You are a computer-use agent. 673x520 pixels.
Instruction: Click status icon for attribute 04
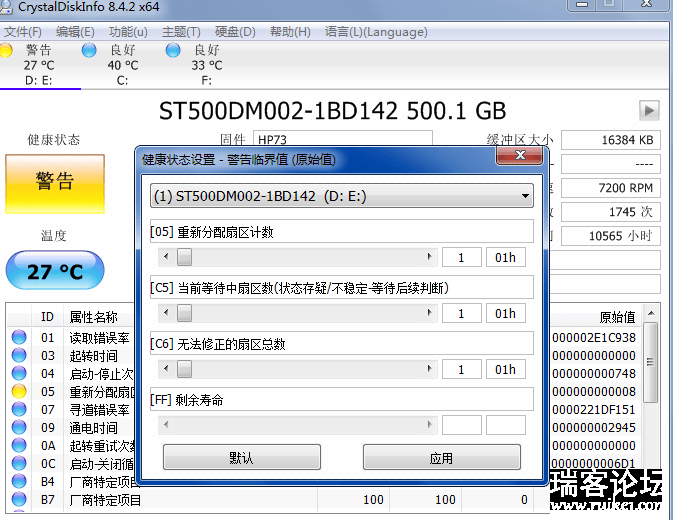[19, 373]
